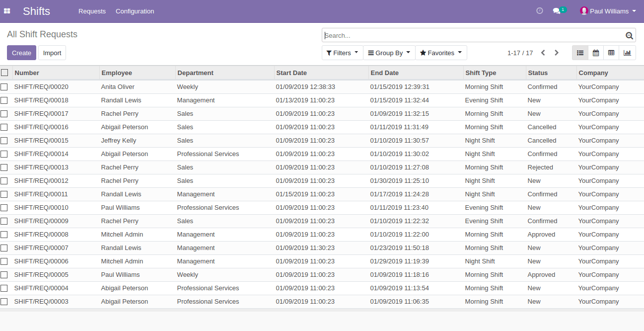Switch to pivot table view
The height and width of the screenshot is (331, 644).
coord(611,53)
